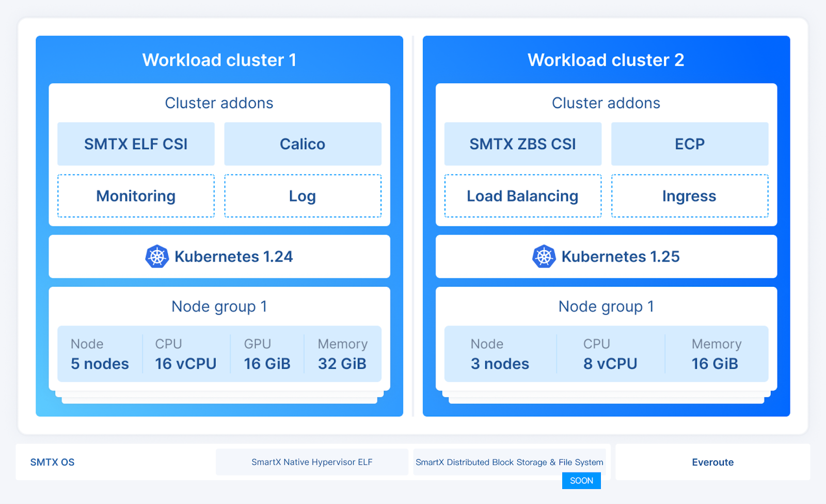Image resolution: width=826 pixels, height=504 pixels.
Task: Choose the Monitoring dashed addon box
Action: pos(136,196)
